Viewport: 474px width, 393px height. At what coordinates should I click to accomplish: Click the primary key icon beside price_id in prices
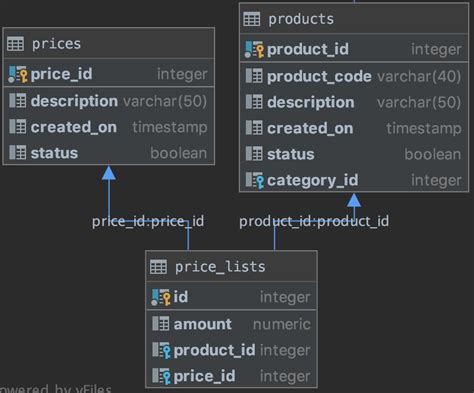pyautogui.click(x=18, y=74)
